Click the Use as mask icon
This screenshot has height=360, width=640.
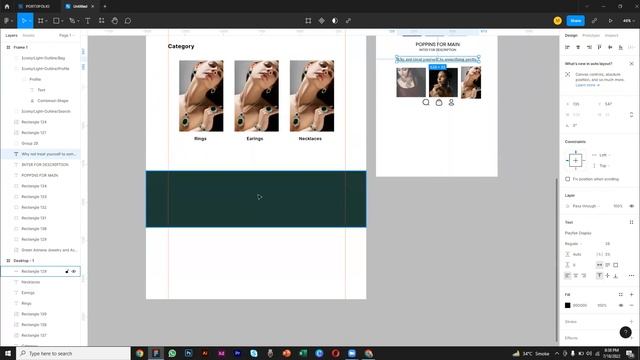[335, 20]
